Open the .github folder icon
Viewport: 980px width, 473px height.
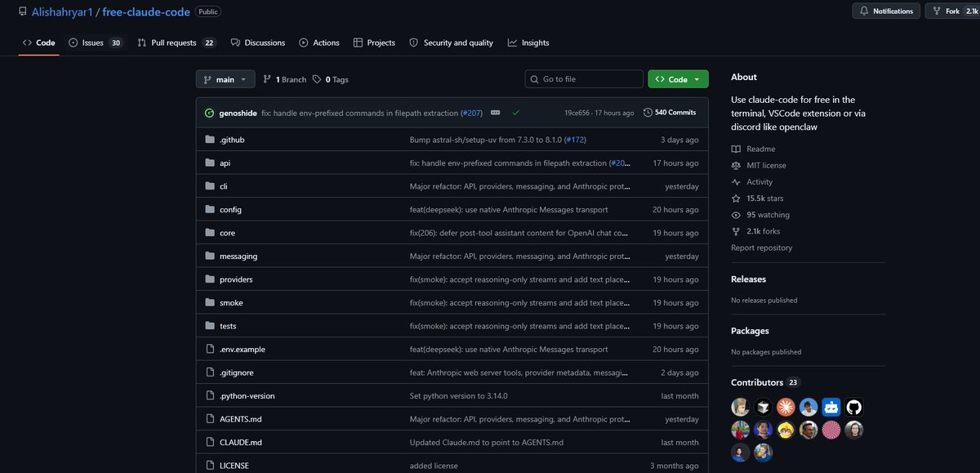pyautogui.click(x=210, y=140)
